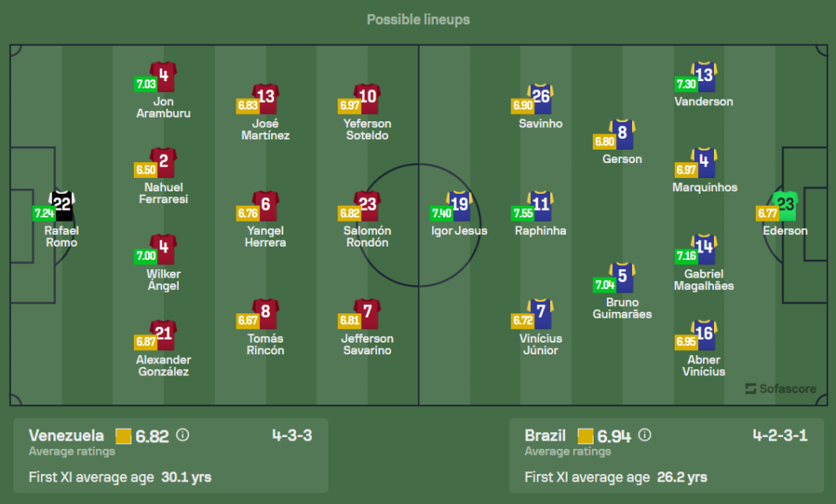Image resolution: width=836 pixels, height=504 pixels.
Task: Click the Brazil team name
Action: click(546, 435)
